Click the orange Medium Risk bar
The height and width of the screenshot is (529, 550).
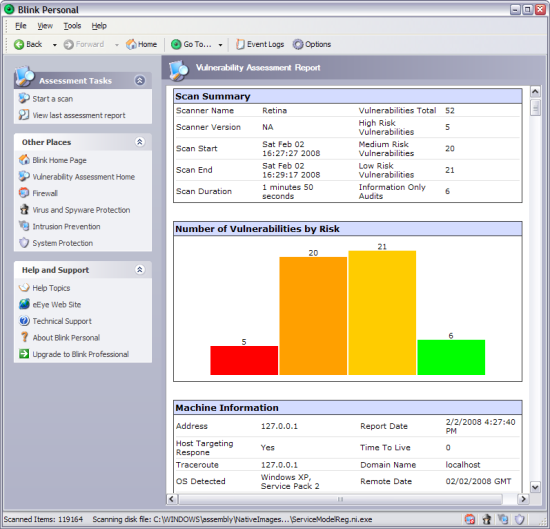[313, 316]
